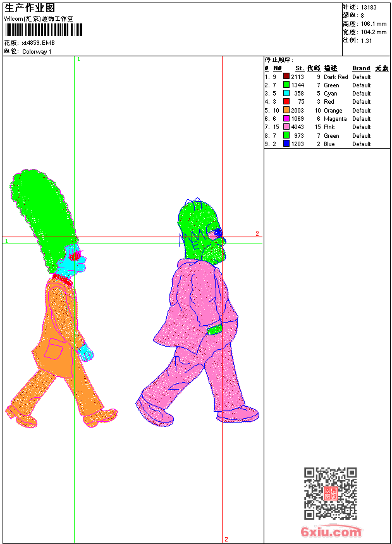Click the Red swatch beside stitch count 75
This screenshot has width=392, height=544.
point(286,101)
